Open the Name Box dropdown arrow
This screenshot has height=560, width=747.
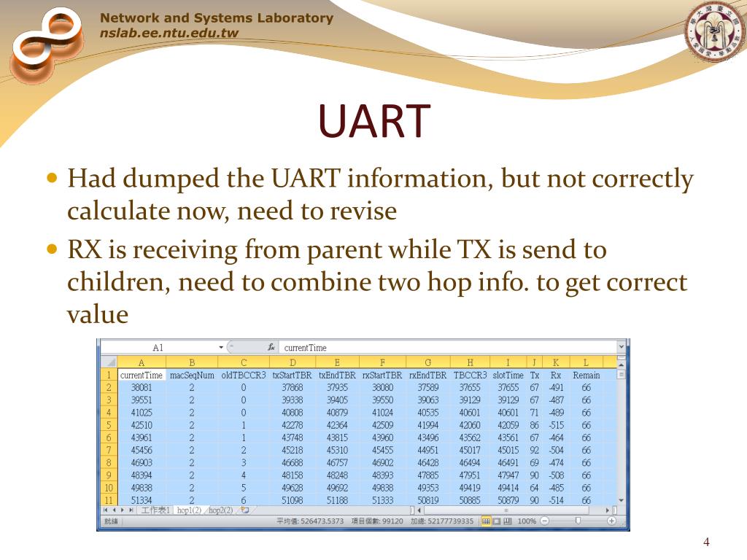point(221,347)
